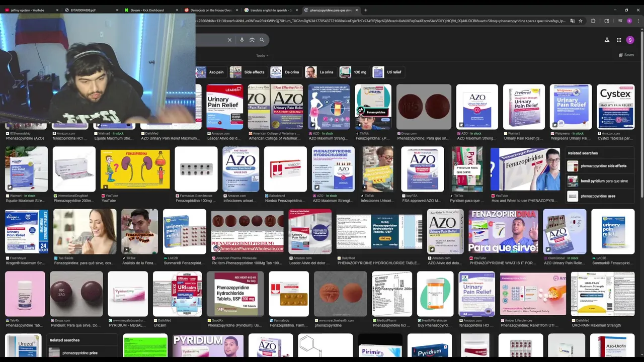Image resolution: width=644 pixels, height=362 pixels.
Task: Open the Walgreens Urinary Pain Relief image
Action: pyautogui.click(x=571, y=107)
